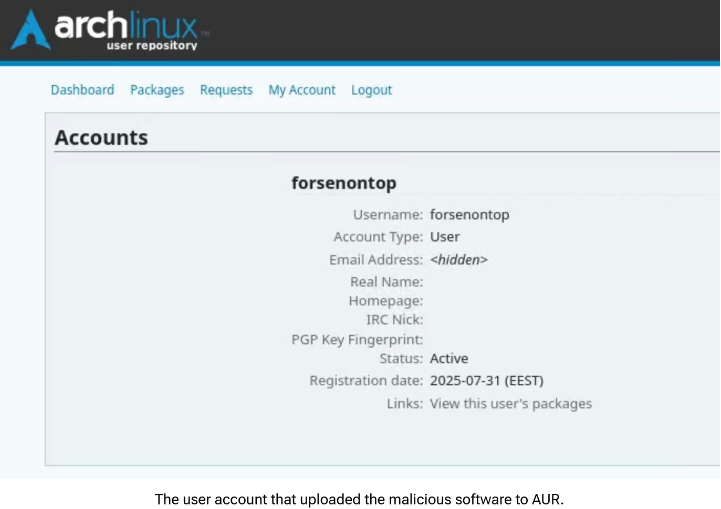Viewport: 721px width, 509px height.
Task: Click the Status value Active
Action: [x=449, y=359]
